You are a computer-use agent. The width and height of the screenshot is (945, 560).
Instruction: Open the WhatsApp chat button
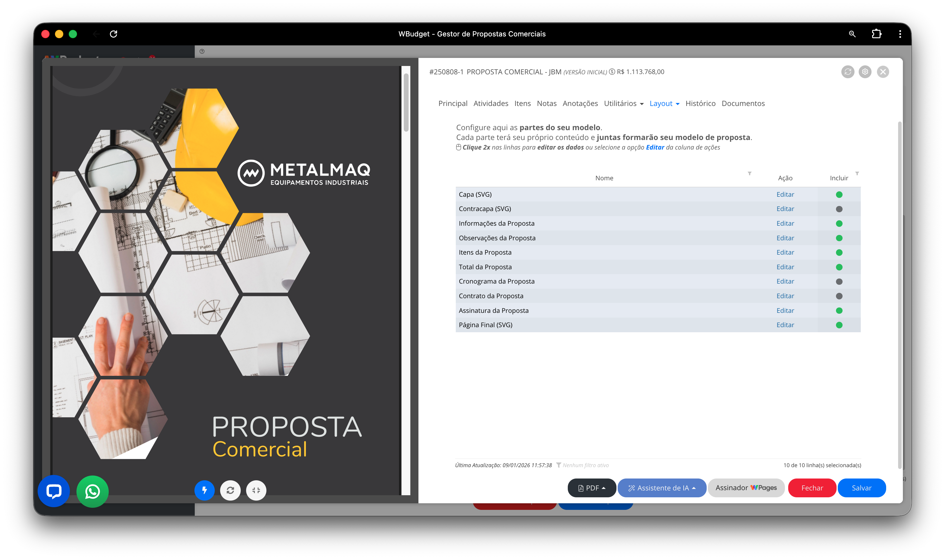pyautogui.click(x=93, y=491)
